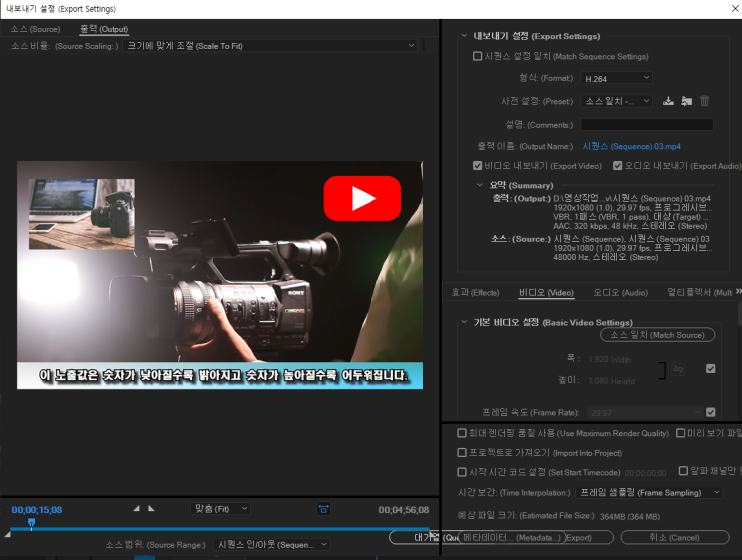This screenshot has height=560, width=742.
Task: Click the duration timecode 00;04;56;08
Action: coord(404,510)
